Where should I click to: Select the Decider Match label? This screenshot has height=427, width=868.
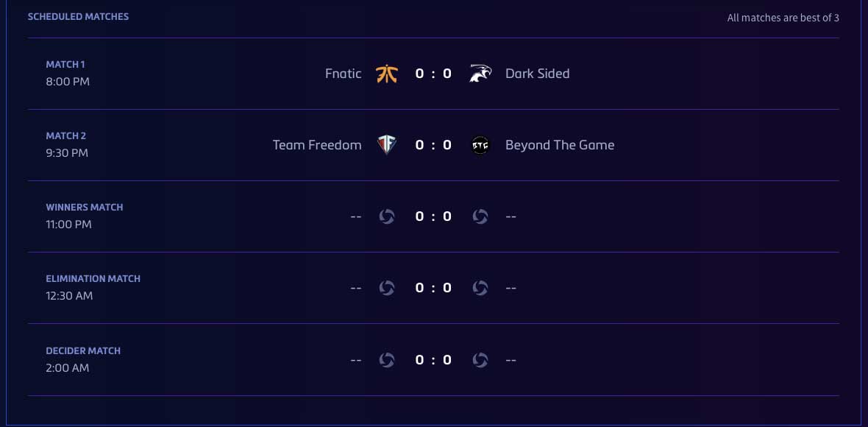[x=83, y=350]
